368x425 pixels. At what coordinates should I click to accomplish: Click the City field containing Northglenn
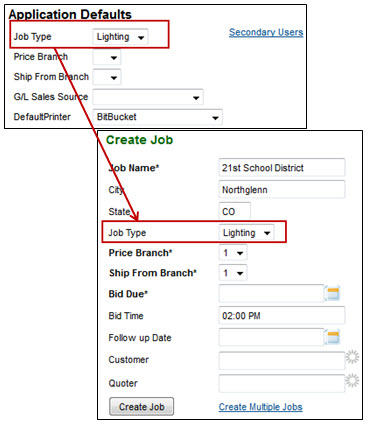click(x=282, y=190)
